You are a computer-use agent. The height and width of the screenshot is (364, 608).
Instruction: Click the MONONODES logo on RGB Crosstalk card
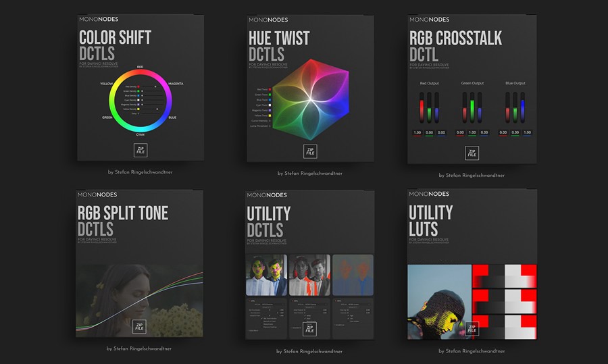pyautogui.click(x=429, y=20)
